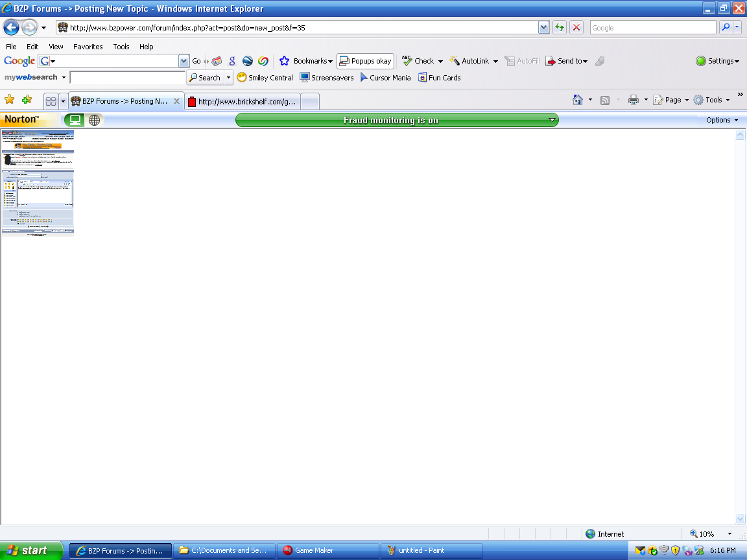
Task: Click the Google search box at top right
Action: point(653,28)
